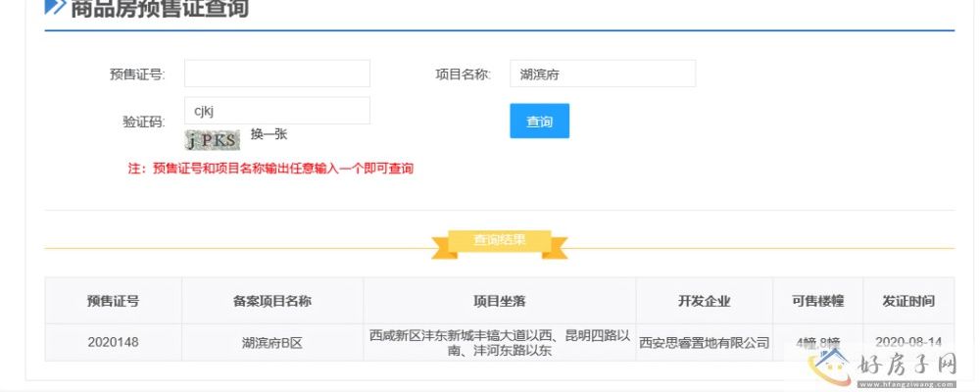Select the permit number 2020148 cell
The width and height of the screenshot is (980, 392).
click(x=113, y=343)
